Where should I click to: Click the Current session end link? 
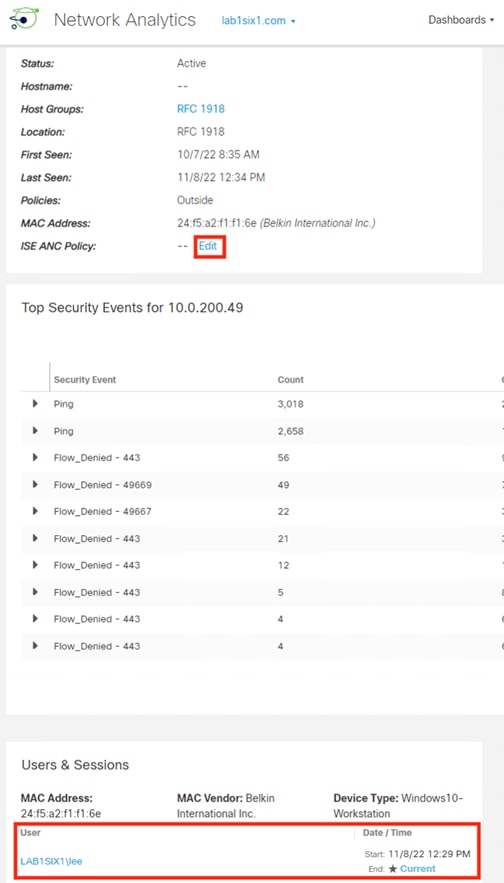pos(418,869)
